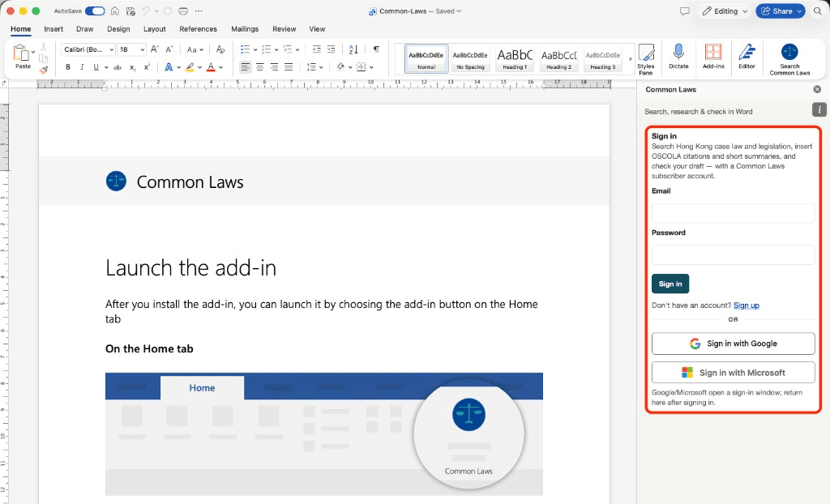Click the Share button
The image size is (830, 504).
pos(781,11)
